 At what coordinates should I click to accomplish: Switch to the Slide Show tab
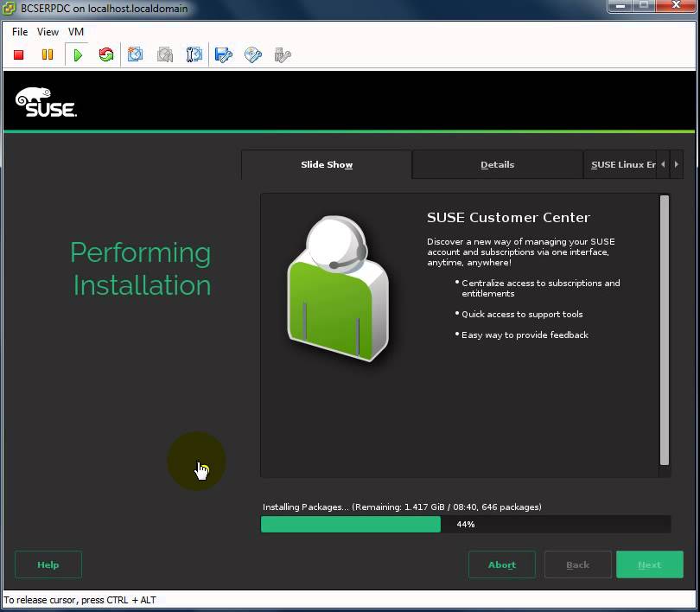coord(327,165)
